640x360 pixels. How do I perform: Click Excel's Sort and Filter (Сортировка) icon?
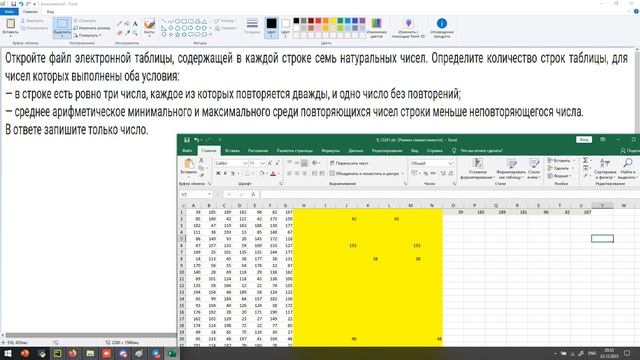[605, 163]
